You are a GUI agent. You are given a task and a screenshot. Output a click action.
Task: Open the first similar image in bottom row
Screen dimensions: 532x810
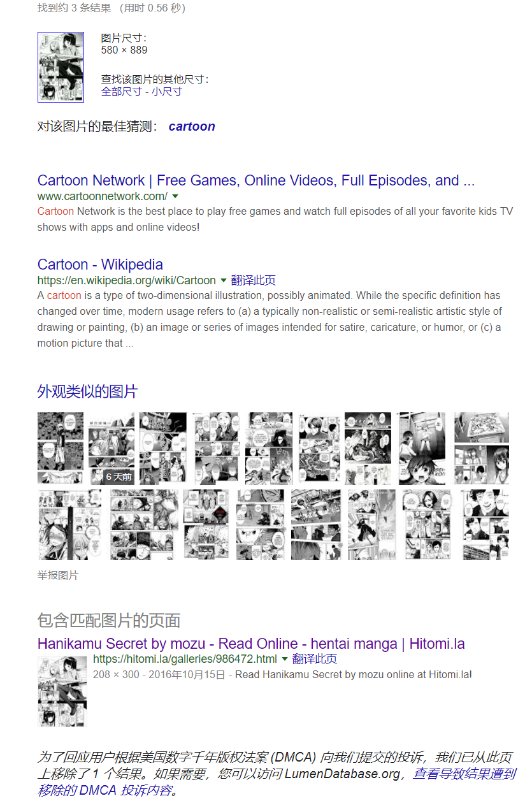pos(69,524)
